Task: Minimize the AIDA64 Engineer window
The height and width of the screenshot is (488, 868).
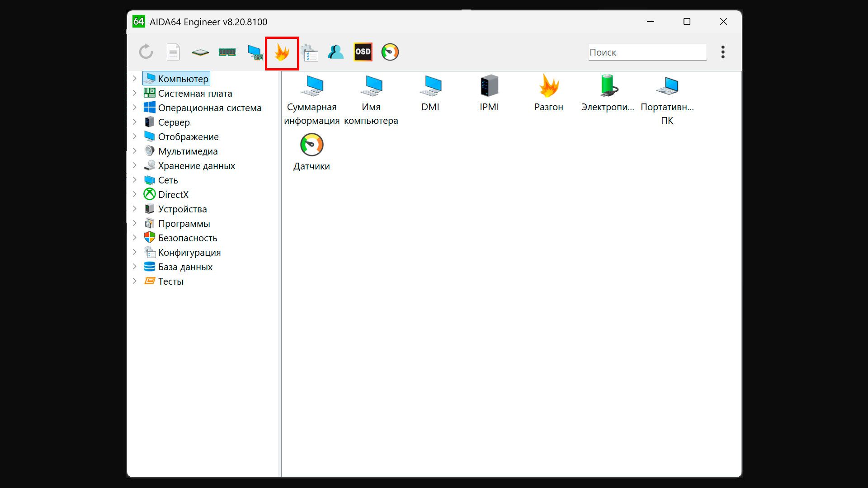Action: (651, 22)
